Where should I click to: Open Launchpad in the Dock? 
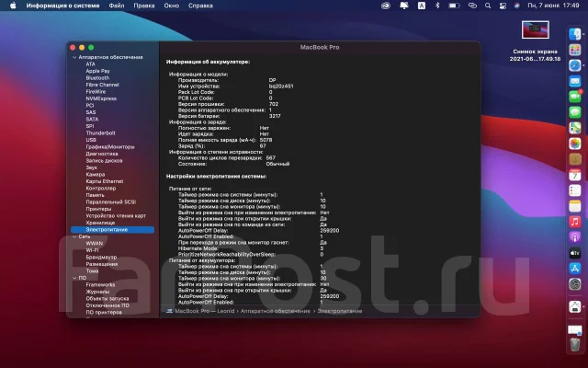click(x=575, y=50)
